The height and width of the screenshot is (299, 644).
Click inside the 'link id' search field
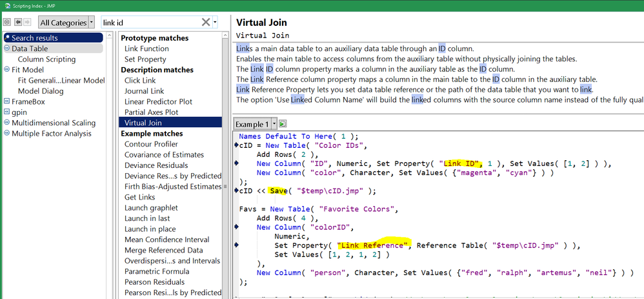(x=150, y=23)
